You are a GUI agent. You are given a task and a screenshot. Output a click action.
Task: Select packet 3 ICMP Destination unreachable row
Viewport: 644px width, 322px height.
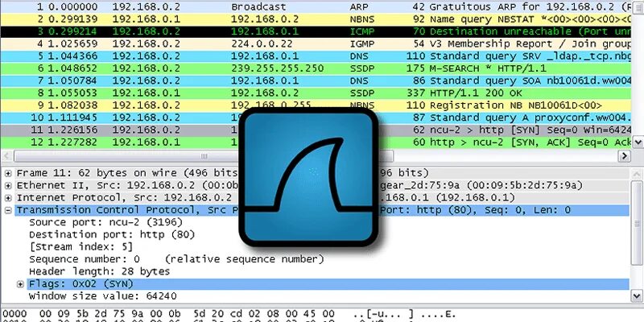click(316, 31)
